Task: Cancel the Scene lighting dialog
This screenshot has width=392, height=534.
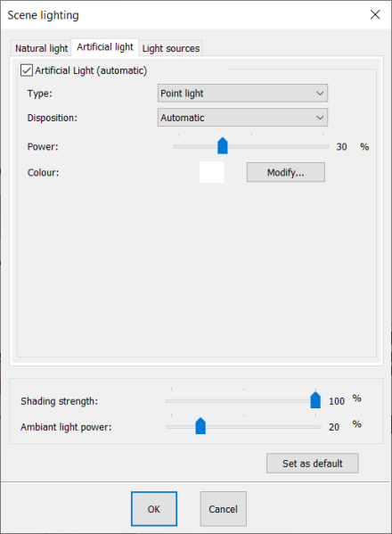Action: 224,509
